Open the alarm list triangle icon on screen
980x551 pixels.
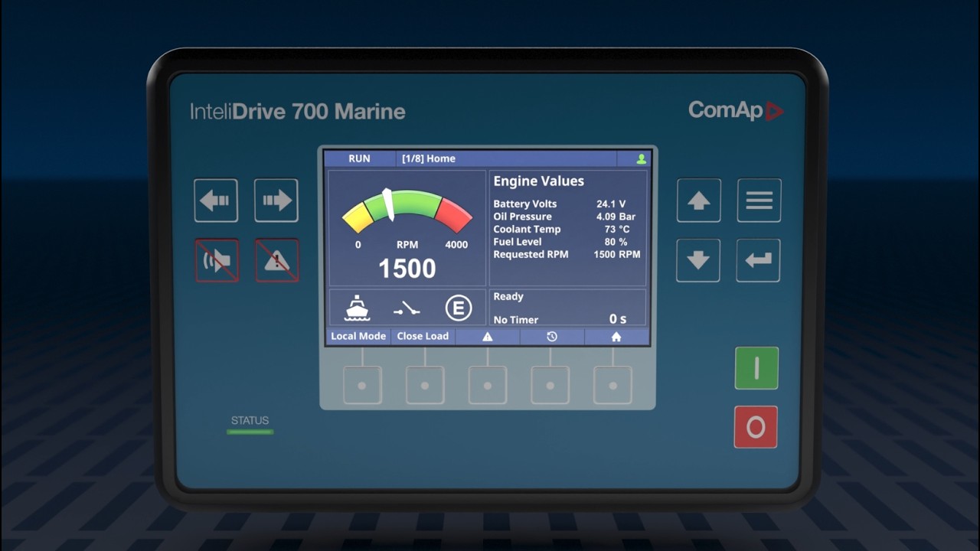coord(488,337)
